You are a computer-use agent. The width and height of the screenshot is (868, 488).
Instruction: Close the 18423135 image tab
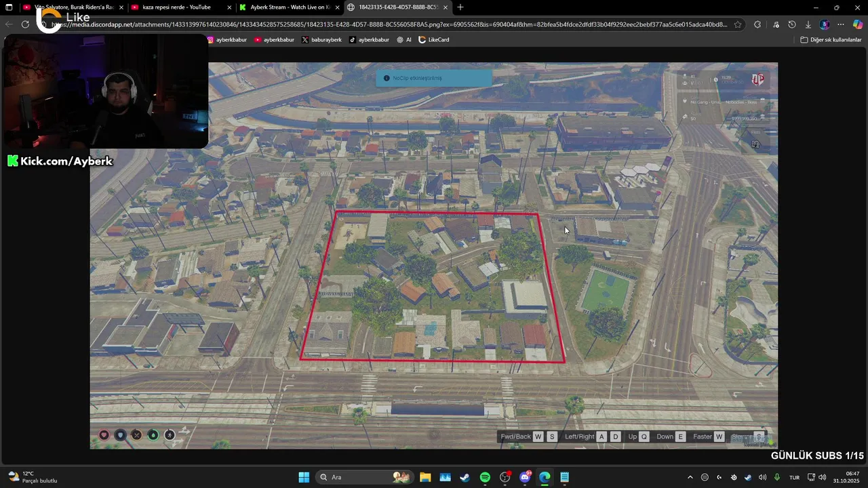click(x=446, y=7)
